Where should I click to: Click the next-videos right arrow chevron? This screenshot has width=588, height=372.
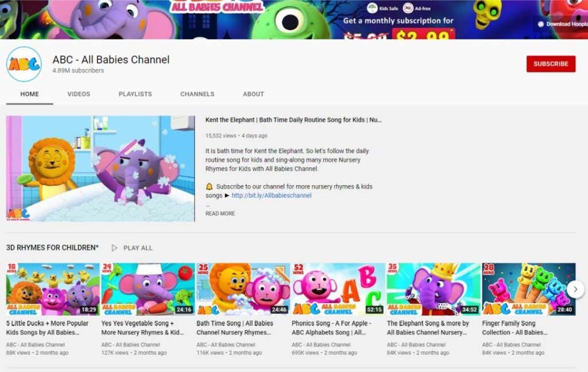coord(575,290)
